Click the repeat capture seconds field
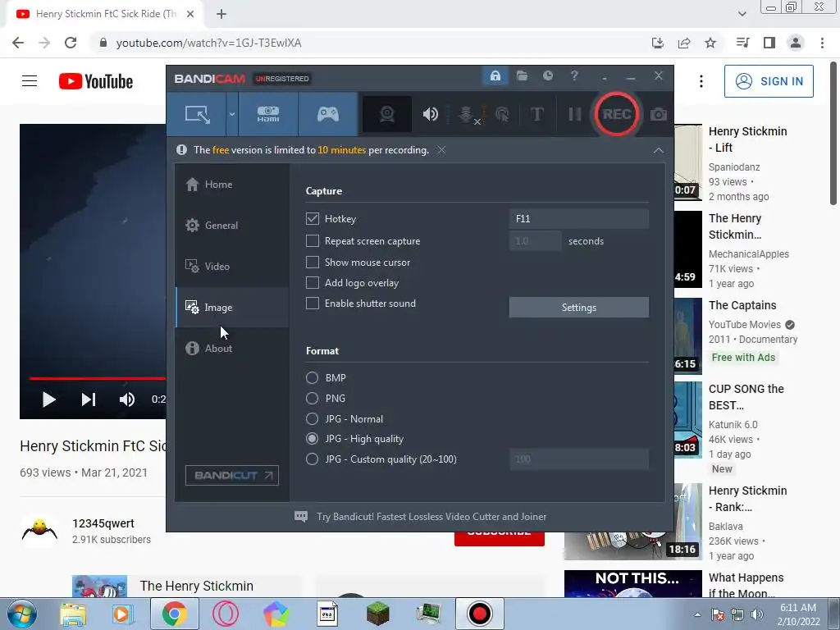 [535, 241]
